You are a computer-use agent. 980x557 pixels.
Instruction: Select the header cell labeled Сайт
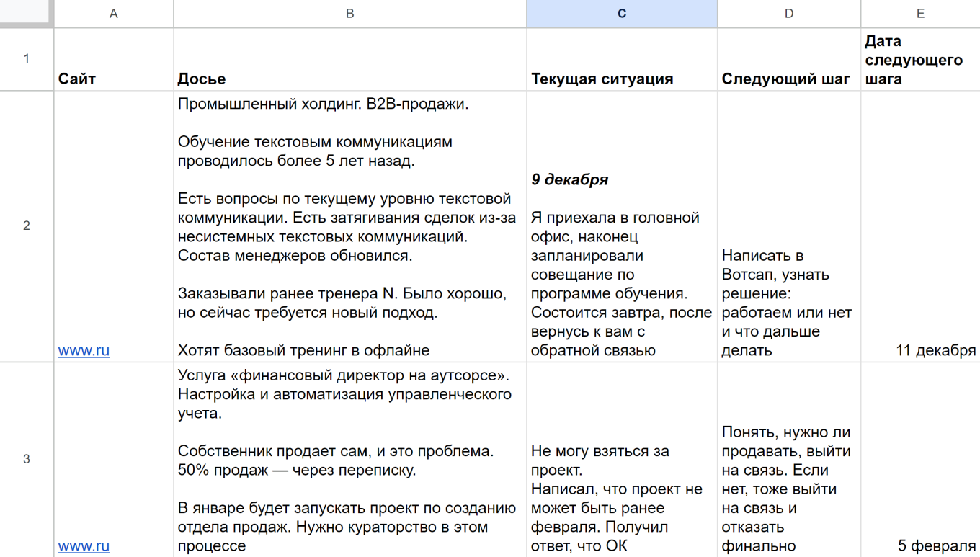113,59
